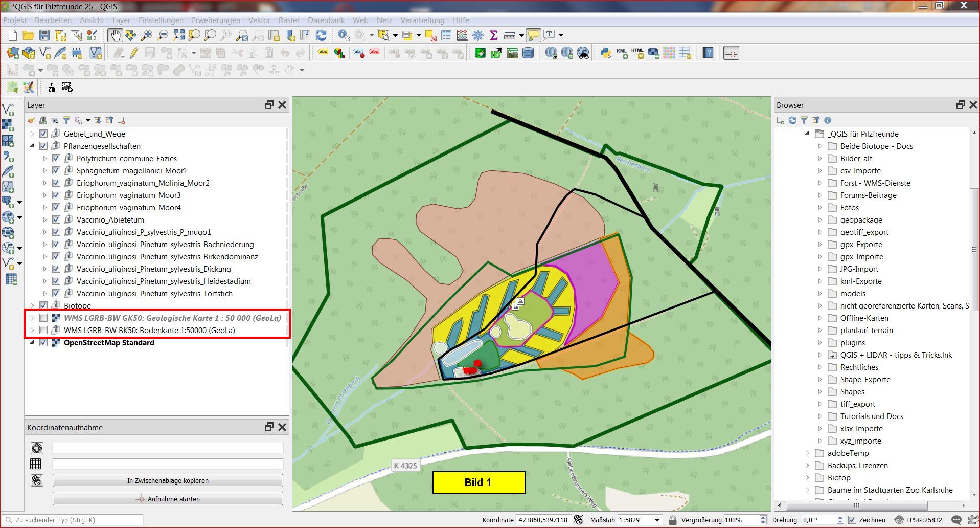Viewport: 980px width, 528px height.
Task: Click the Zoom Full extent icon
Action: [178, 35]
